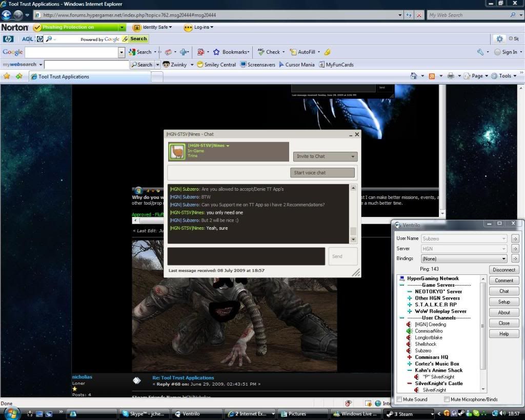
Task: Click the Google toolbar search field
Action: [x=72, y=52]
